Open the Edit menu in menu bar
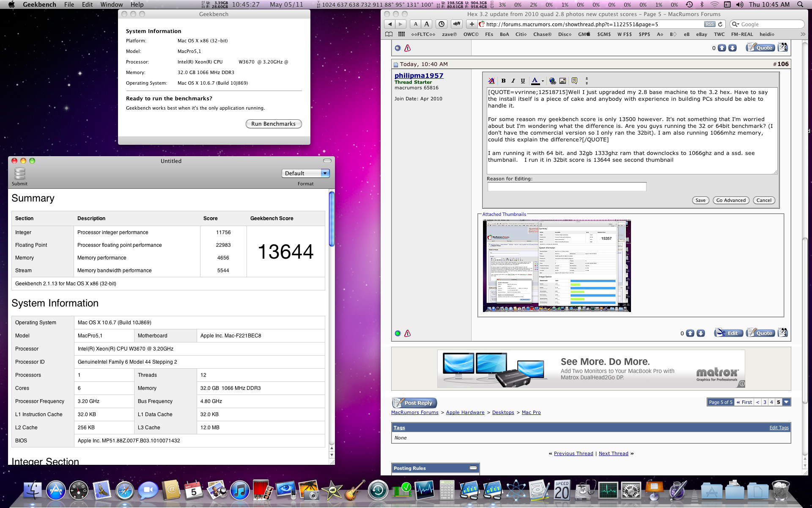 click(x=87, y=4)
